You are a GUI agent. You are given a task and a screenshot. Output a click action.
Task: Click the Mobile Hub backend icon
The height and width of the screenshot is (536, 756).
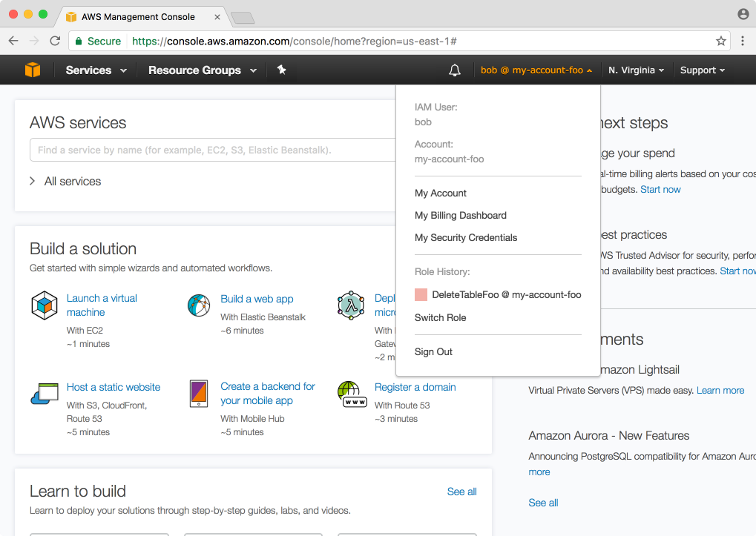pos(199,393)
